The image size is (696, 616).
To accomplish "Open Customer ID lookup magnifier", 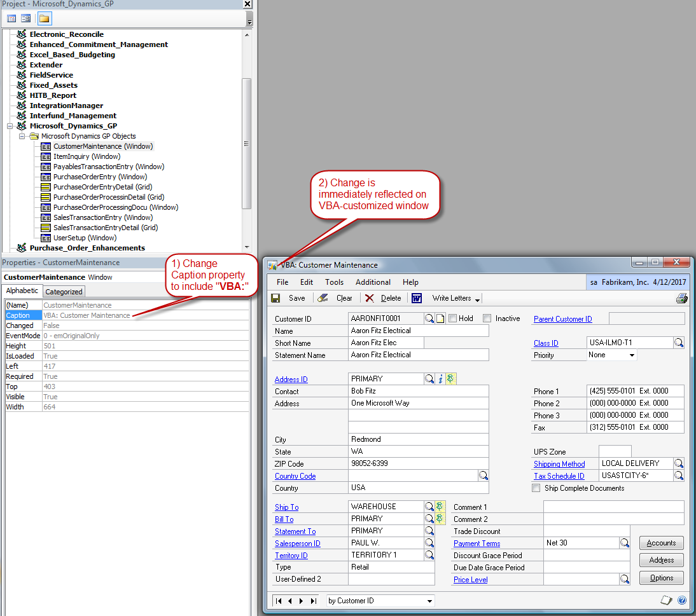I will [x=429, y=318].
